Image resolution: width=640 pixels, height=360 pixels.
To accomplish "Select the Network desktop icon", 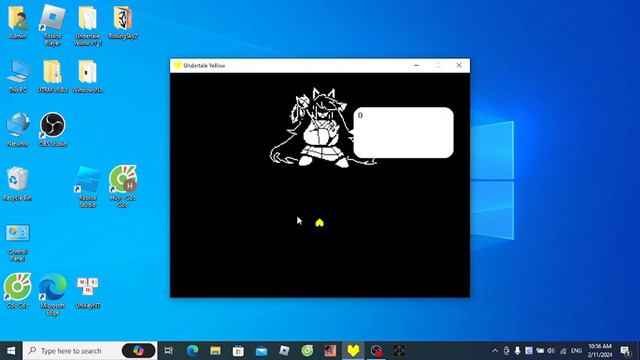I will coord(18,130).
